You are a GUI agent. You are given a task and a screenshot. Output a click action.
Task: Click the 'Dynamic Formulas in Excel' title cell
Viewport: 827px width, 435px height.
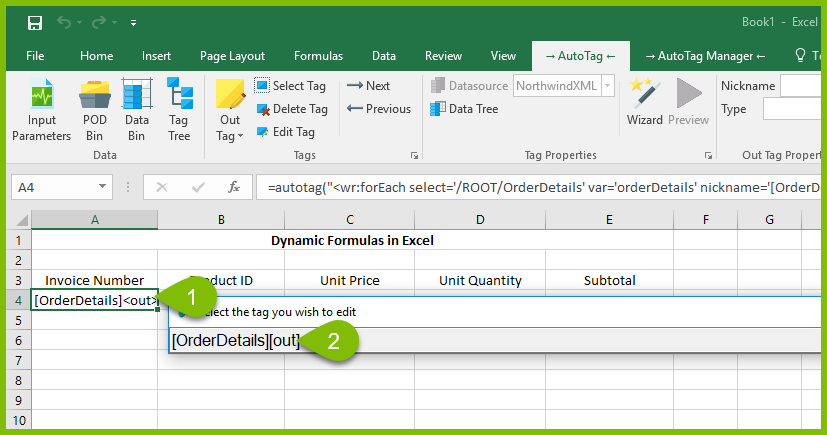(352, 240)
